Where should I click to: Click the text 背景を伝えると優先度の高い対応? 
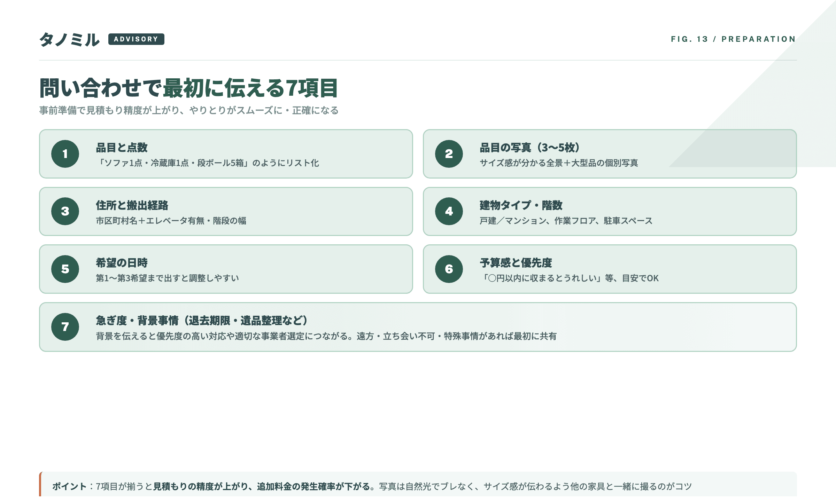[161, 336]
